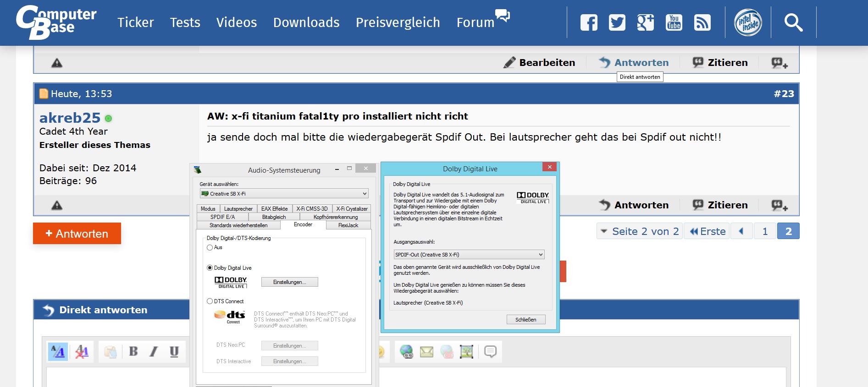This screenshot has width=868, height=387.
Task: Open the Facebook social icon
Action: click(589, 22)
